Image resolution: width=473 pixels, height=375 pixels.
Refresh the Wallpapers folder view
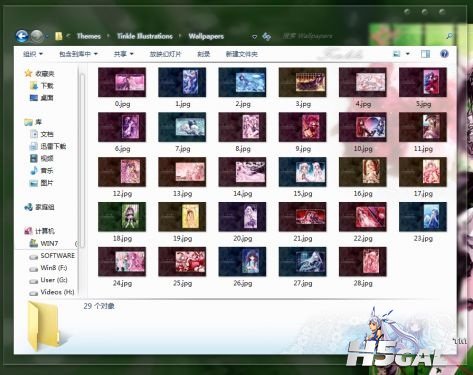coord(266,36)
